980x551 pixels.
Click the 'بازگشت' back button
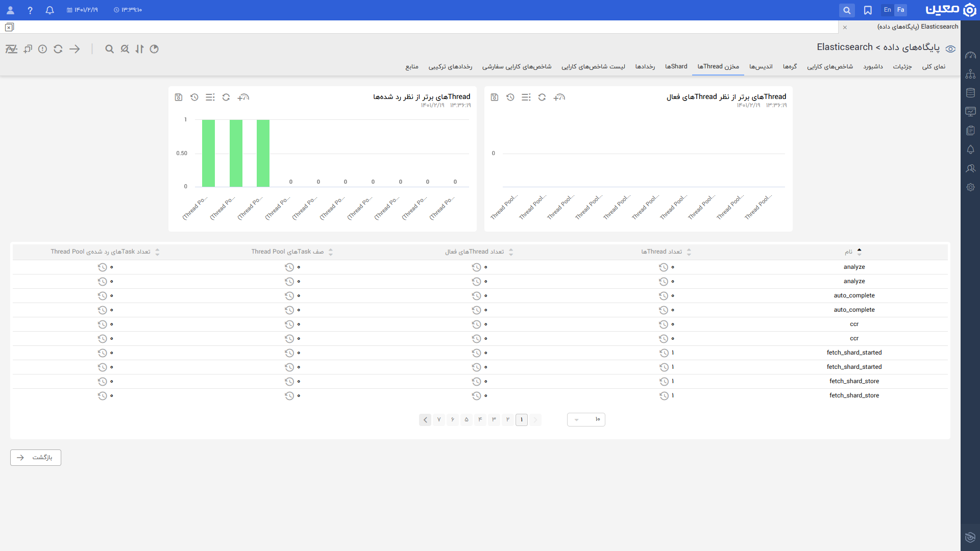[36, 458]
